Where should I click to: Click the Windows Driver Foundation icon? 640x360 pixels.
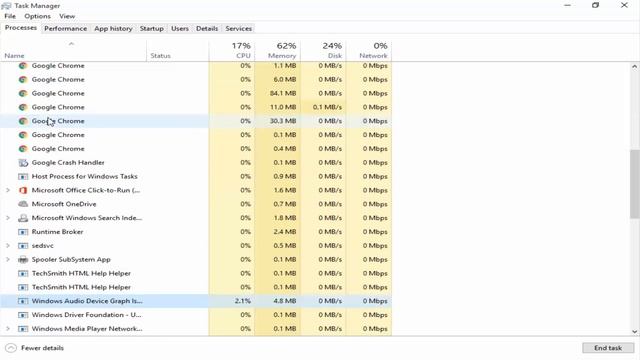point(23,315)
